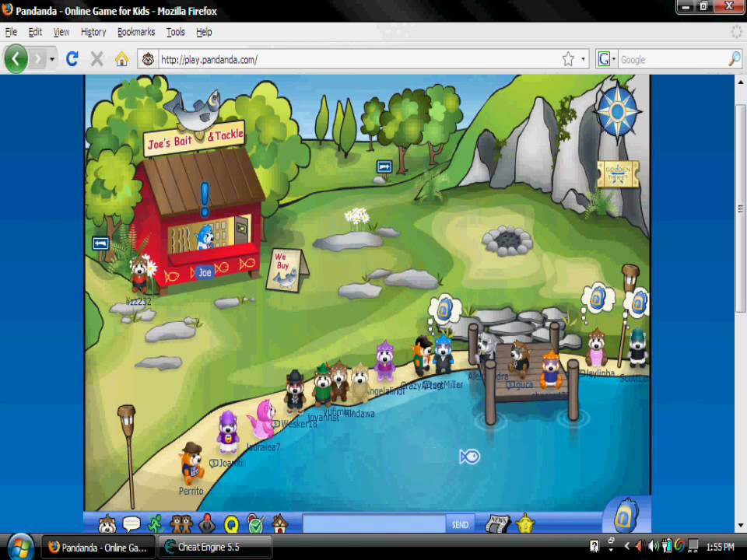Screen dimensions: 747x560
Task: Click the yellow star creature icon
Action: pos(524,523)
